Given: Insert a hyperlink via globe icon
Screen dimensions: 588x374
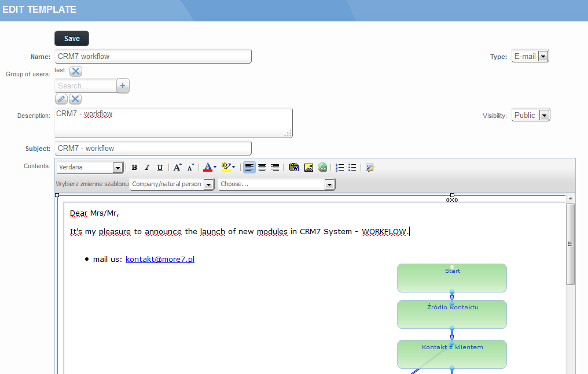Looking at the screenshot, I should pyautogui.click(x=322, y=167).
